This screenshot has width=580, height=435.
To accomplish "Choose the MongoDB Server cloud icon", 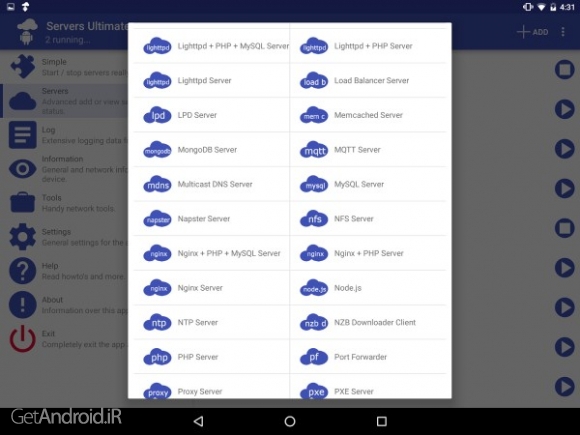I will [x=157, y=150].
